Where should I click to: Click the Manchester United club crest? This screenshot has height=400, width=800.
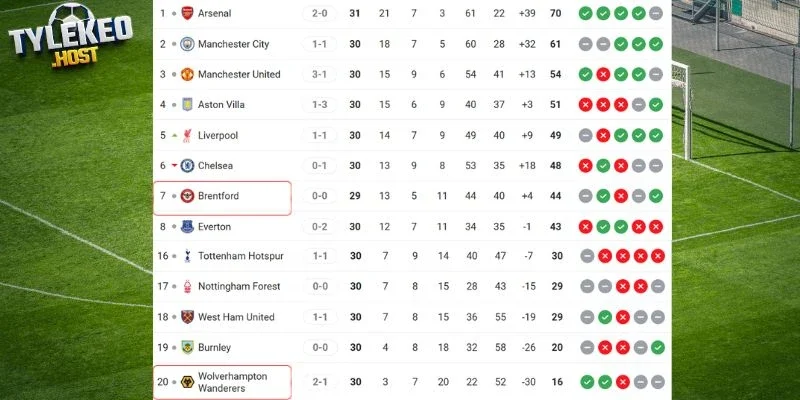click(x=187, y=74)
